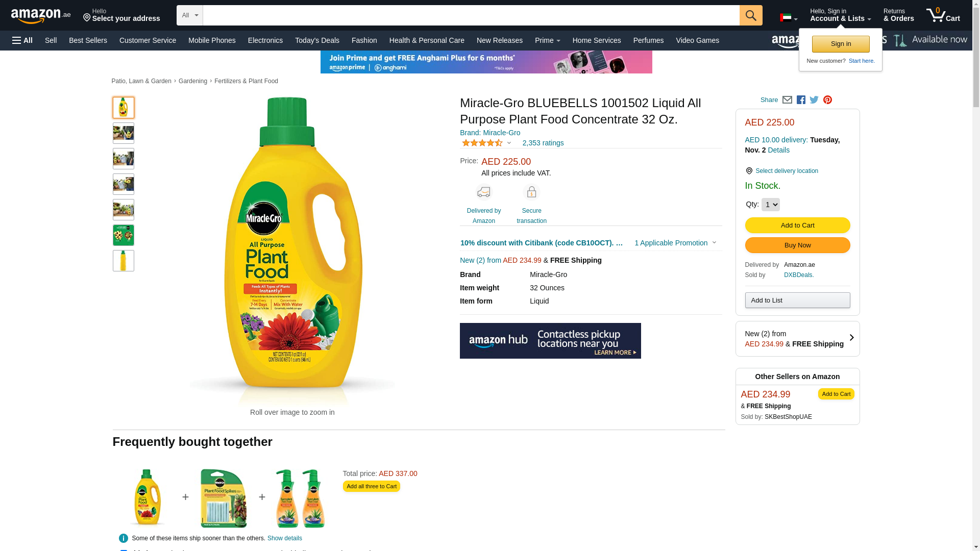Viewport: 980px width, 551px height.
Task: Click in the search text field
Action: (x=471, y=15)
